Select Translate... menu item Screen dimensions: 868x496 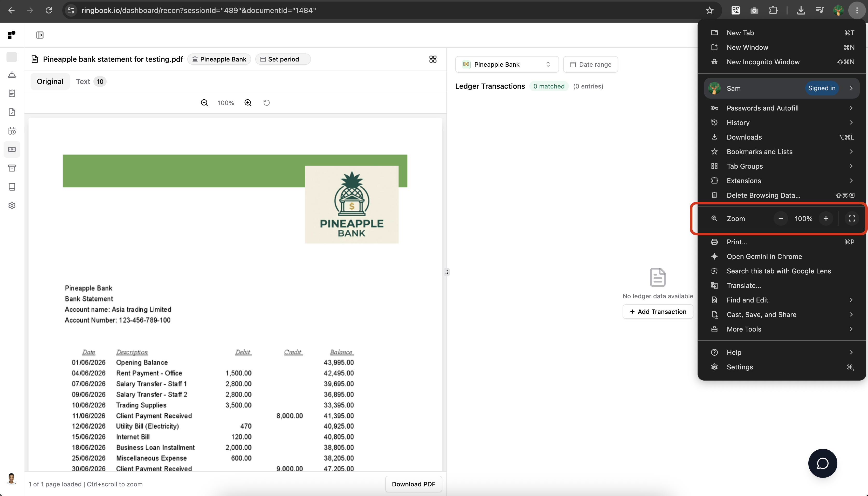(781, 285)
